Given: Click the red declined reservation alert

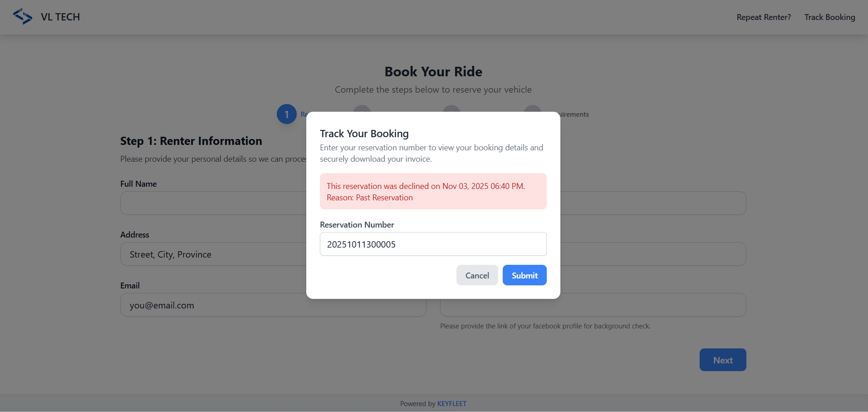Looking at the screenshot, I should coord(433,191).
